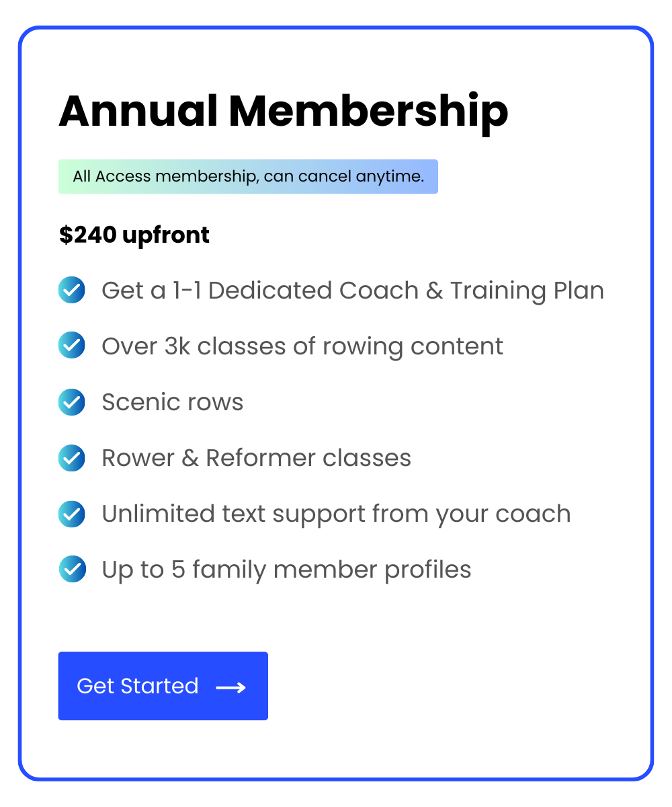Screen dimensions: 672x807
Task: Click the "Up to 5 family member profiles" text
Action: click(x=286, y=570)
